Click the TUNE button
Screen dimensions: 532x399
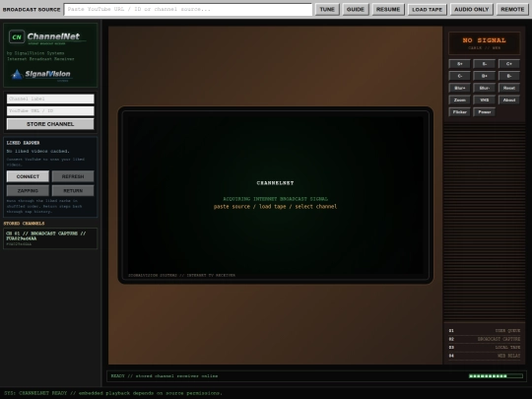327,10
